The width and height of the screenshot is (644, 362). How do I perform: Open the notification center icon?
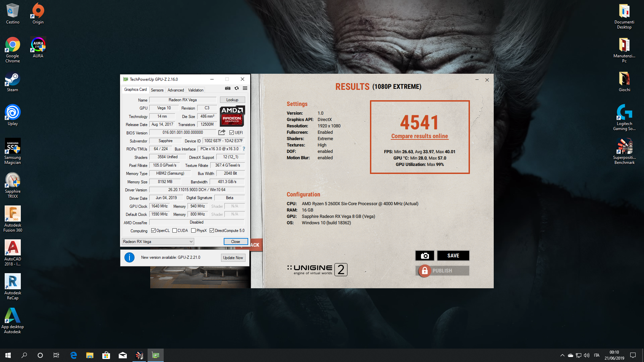[x=633, y=355]
